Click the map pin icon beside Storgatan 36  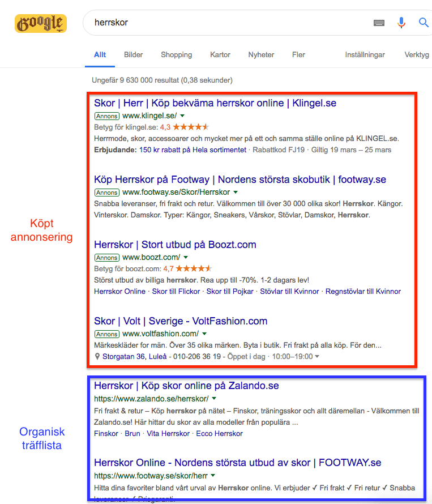(97, 356)
